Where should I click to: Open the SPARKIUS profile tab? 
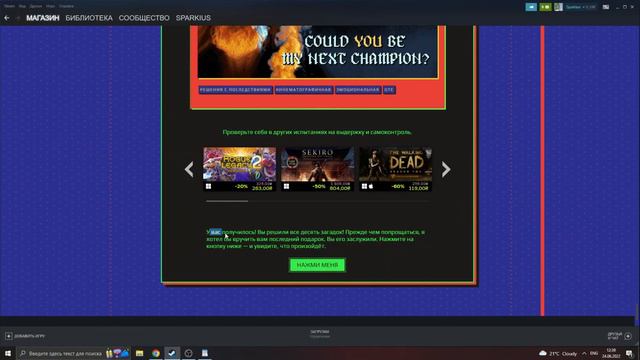point(193,18)
